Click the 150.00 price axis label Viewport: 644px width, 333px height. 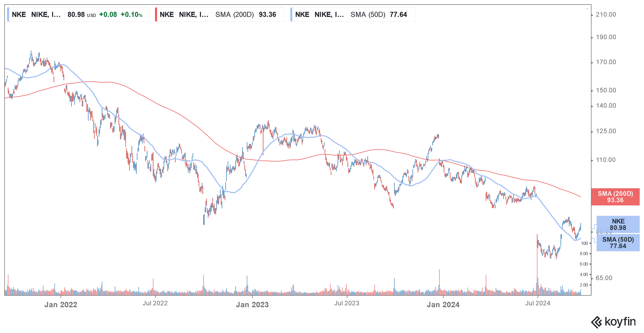click(606, 90)
